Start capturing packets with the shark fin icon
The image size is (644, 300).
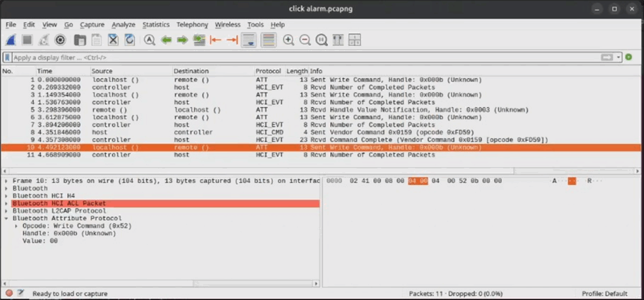pos(11,40)
